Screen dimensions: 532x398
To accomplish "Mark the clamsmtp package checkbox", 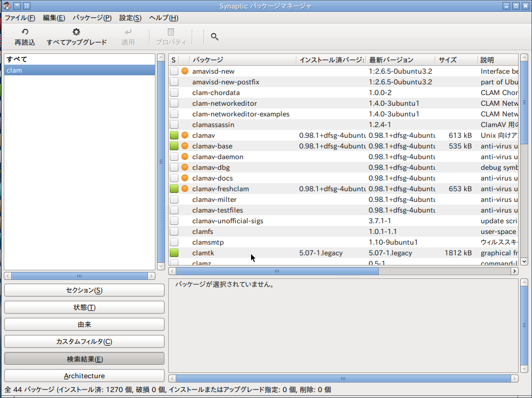I will point(174,242).
